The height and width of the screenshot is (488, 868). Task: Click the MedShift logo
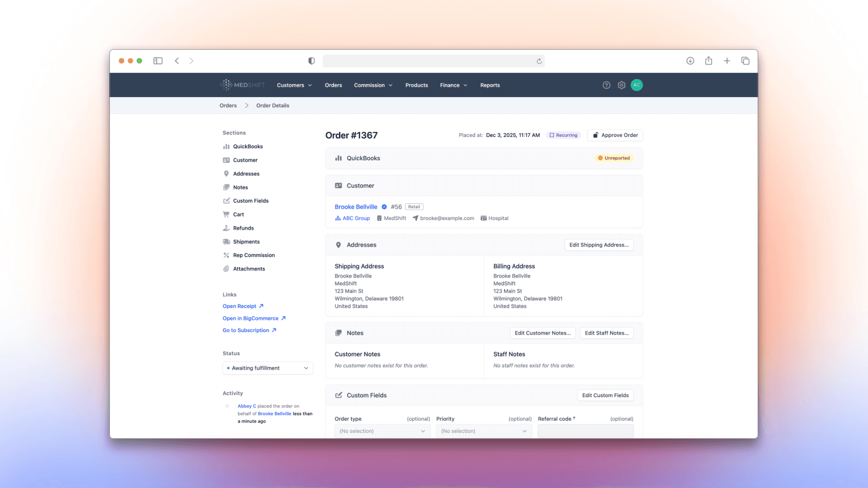[x=243, y=85]
